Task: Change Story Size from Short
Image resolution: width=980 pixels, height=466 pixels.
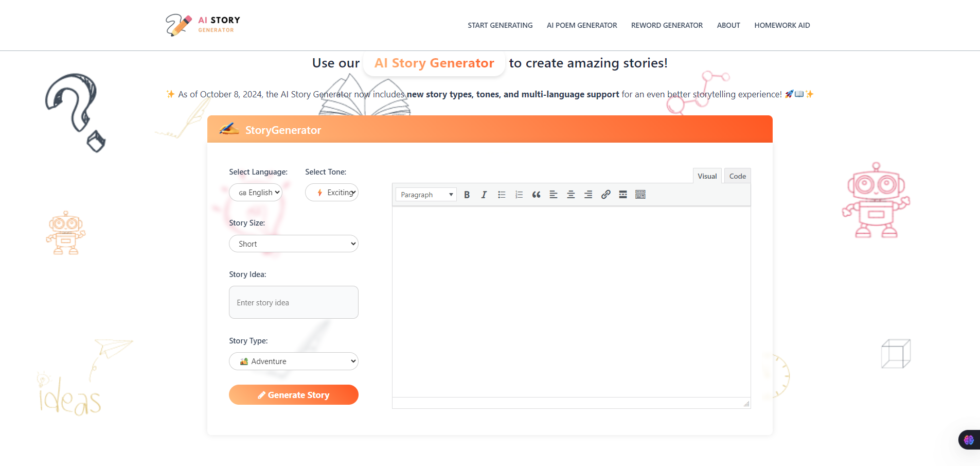Action: [293, 243]
